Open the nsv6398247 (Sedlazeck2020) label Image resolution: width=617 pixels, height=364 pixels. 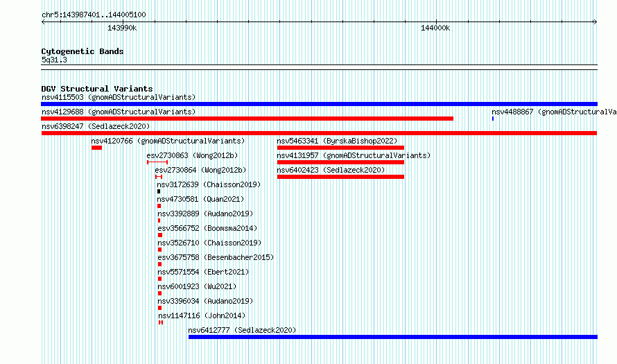click(96, 126)
